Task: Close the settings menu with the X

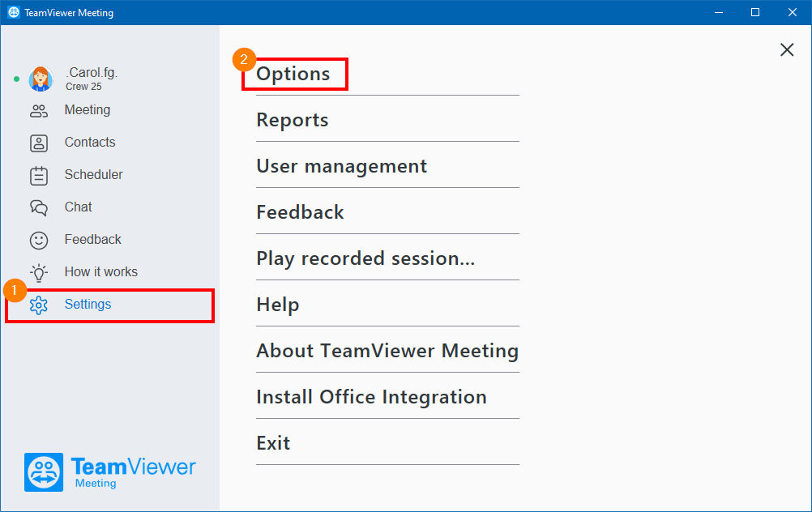Action: [787, 49]
